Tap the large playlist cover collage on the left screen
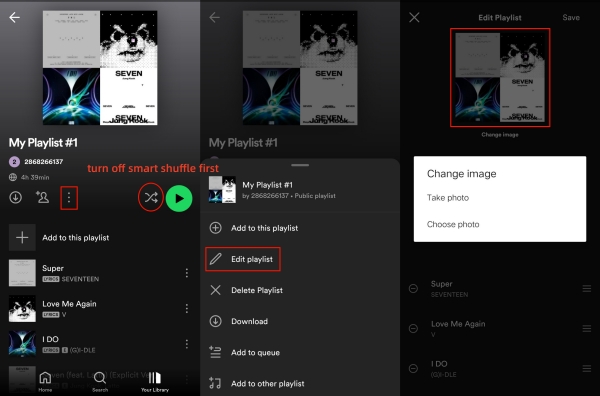 pos(100,68)
